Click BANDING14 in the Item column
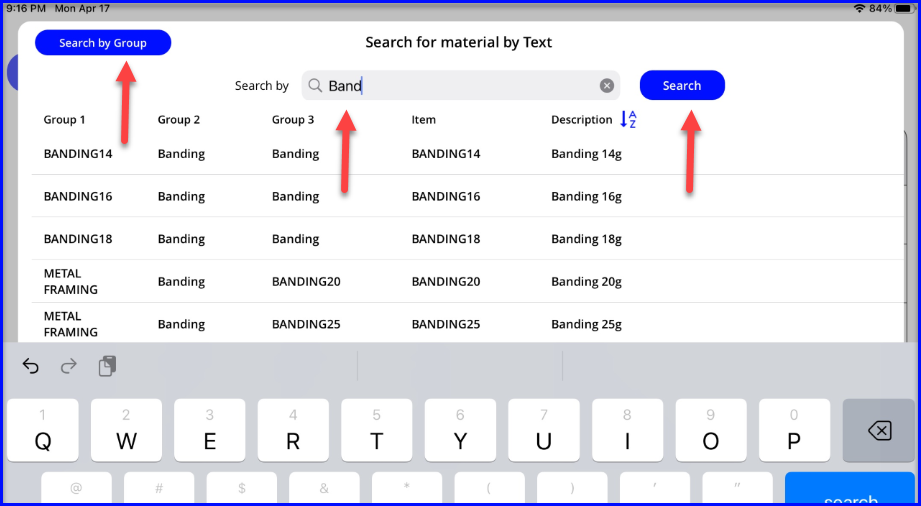This screenshot has height=506, width=921. click(x=446, y=154)
